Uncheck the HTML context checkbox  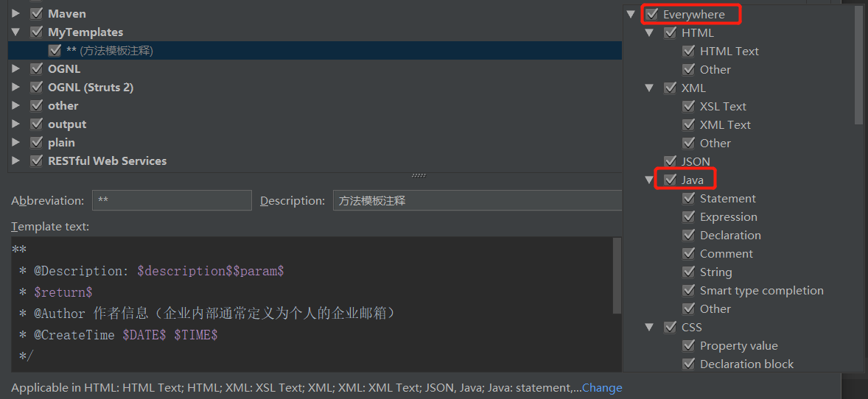(670, 32)
